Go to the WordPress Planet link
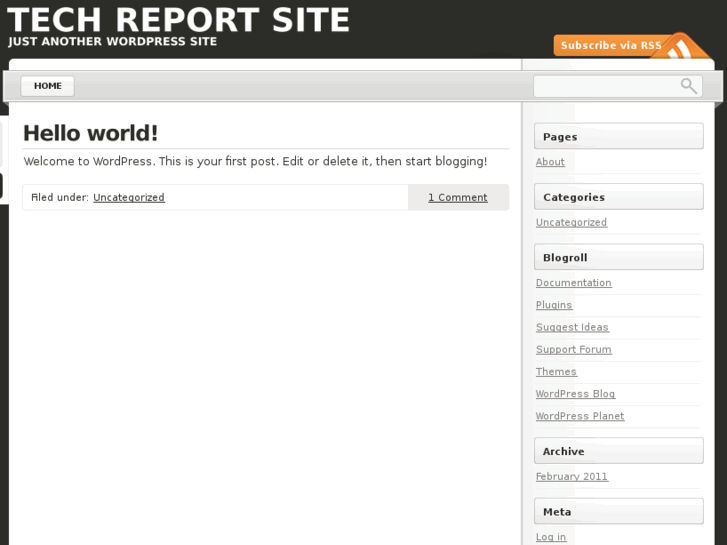This screenshot has width=727, height=545. (580, 416)
